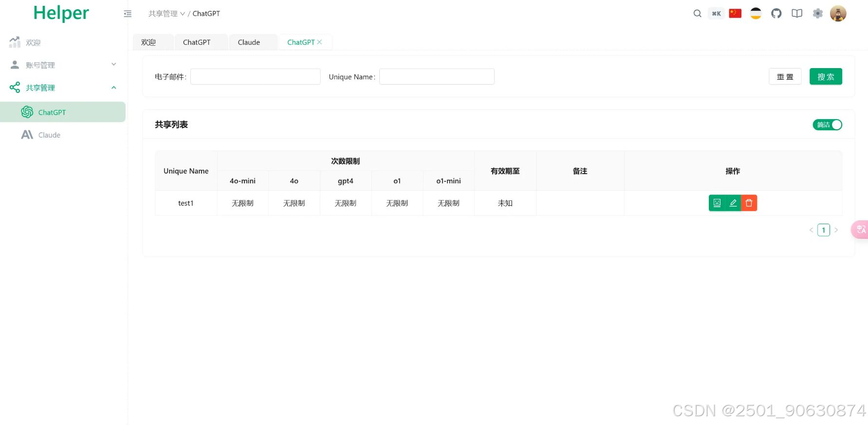Open the documentation book icon
Viewport: 868px width, 425px height.
tap(797, 14)
